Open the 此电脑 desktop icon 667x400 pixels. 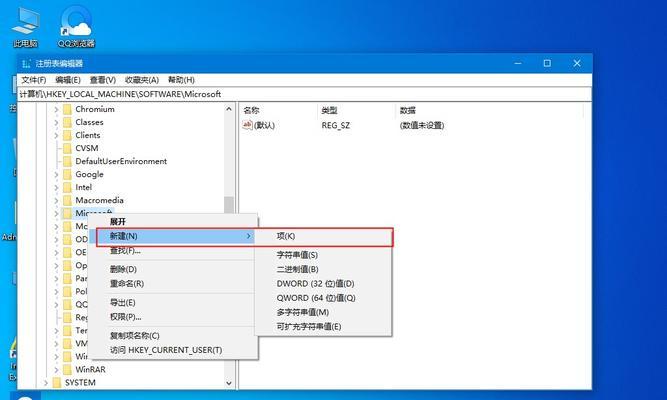coord(26,26)
